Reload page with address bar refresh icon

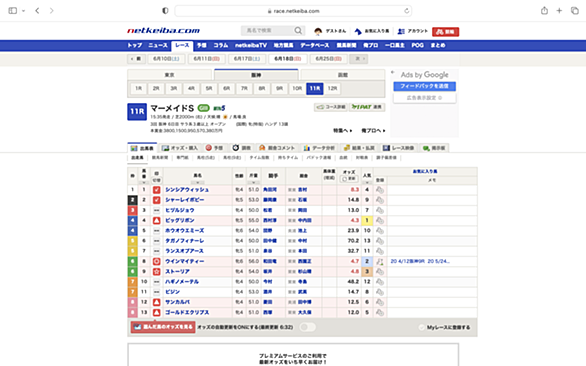pyautogui.click(x=406, y=11)
